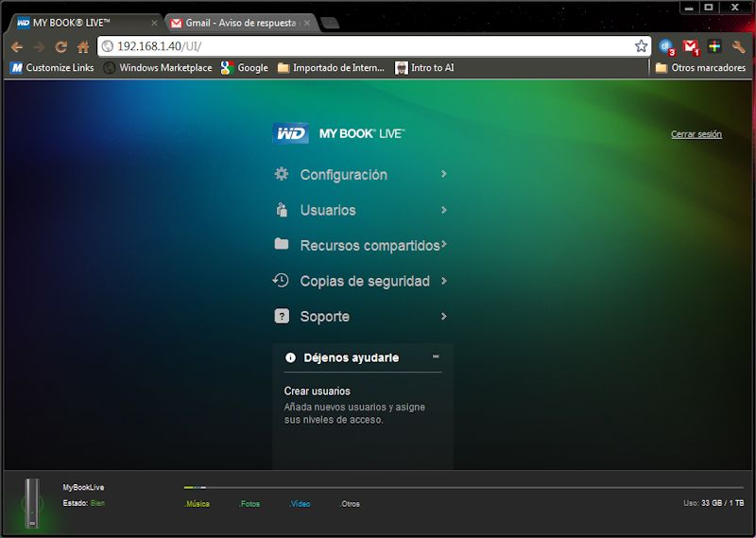
Task: Click the storage usage bar
Action: pos(463,487)
